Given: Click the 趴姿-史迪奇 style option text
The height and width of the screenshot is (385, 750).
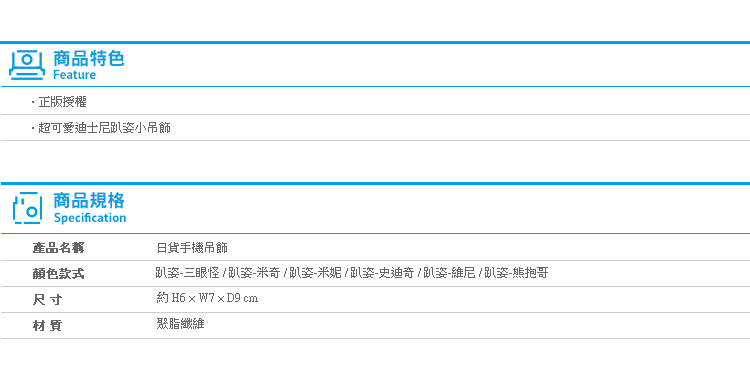Looking at the screenshot, I should 382,273.
